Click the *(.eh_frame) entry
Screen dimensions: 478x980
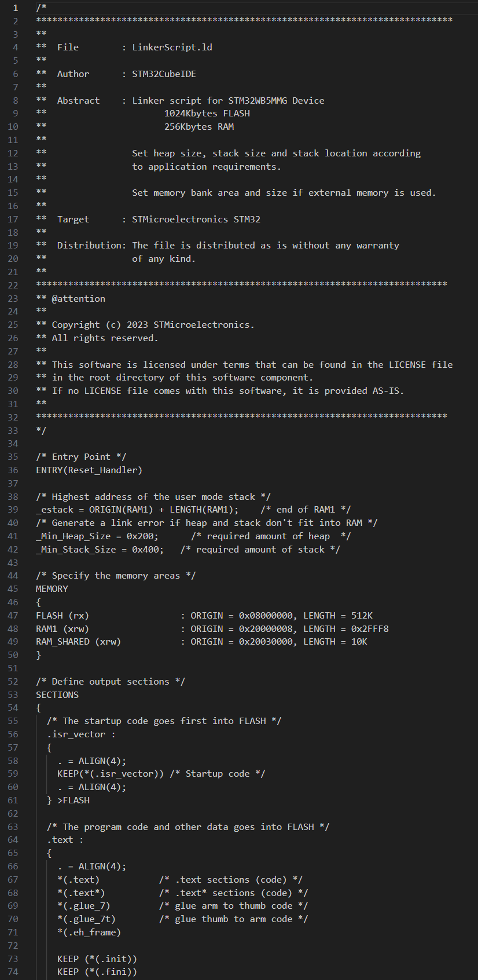click(x=89, y=933)
